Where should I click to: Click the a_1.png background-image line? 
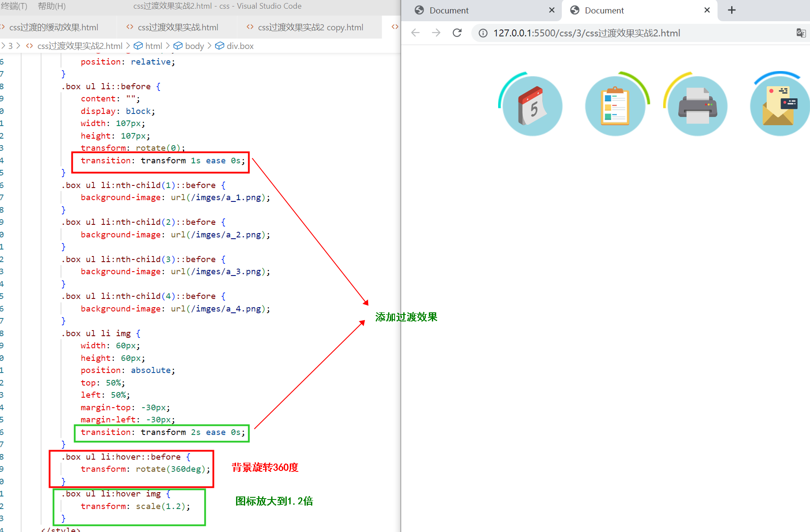(175, 198)
